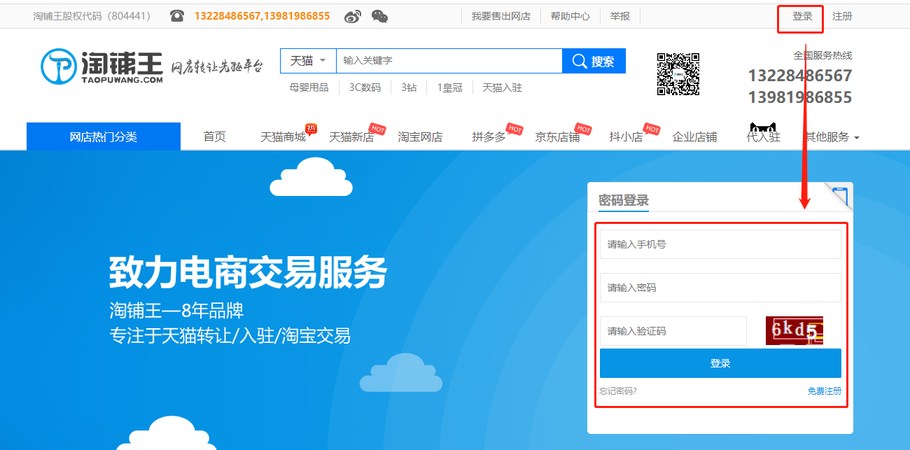Refresh the 6kd5 captcha image
The width and height of the screenshot is (910, 450).
[x=794, y=331]
